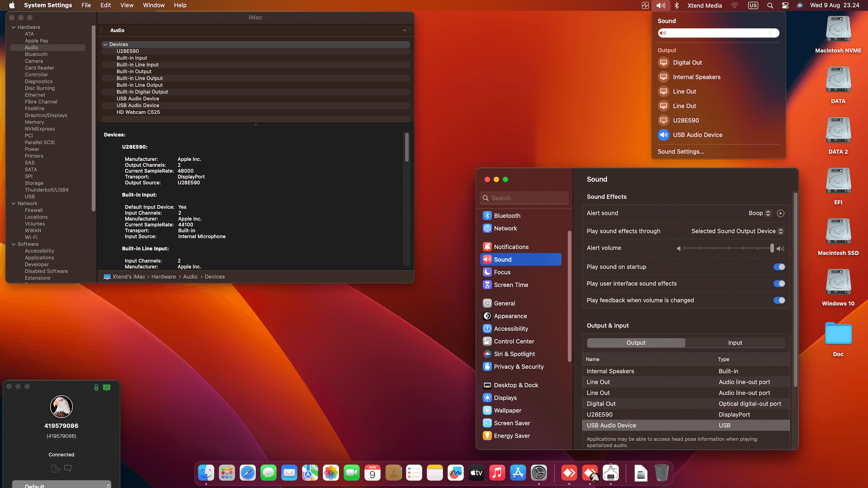Open System Settings icon in the Dock
Image resolution: width=868 pixels, height=488 pixels.
pyautogui.click(x=539, y=473)
